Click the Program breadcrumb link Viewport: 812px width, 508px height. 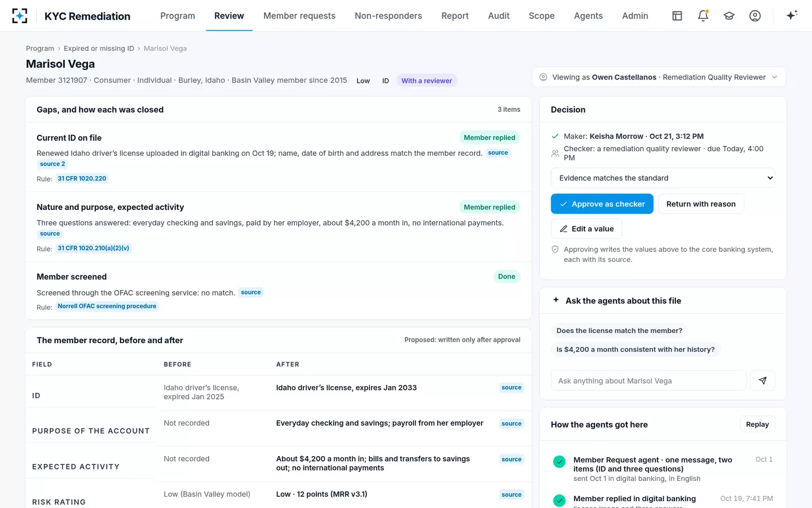[x=40, y=49]
